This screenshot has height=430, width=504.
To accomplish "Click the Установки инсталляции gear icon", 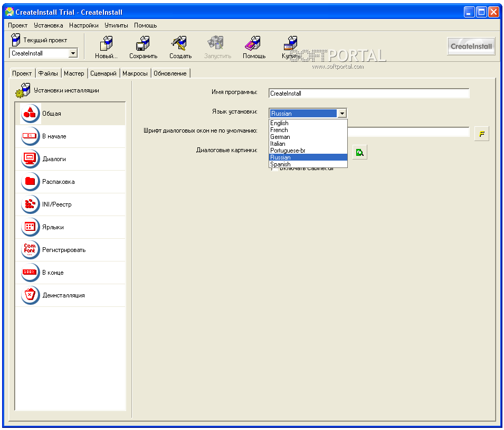I will click(23, 90).
